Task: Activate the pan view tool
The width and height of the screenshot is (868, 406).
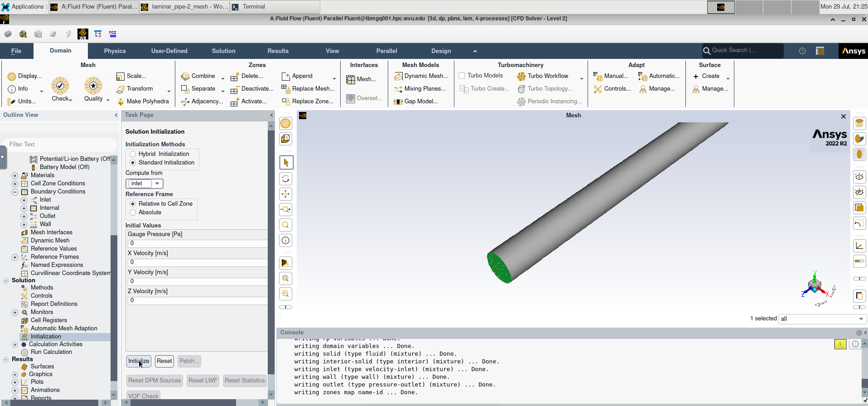Action: 286,194
